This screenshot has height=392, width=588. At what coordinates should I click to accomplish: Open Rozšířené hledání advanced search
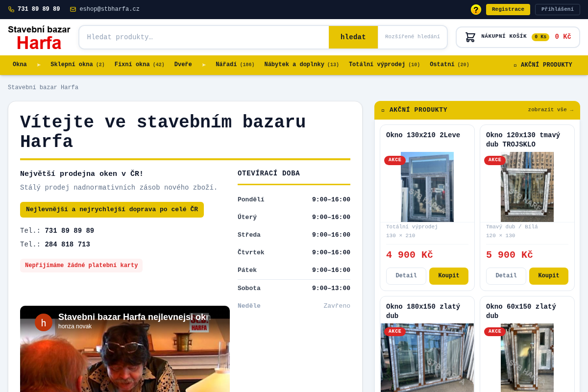click(x=413, y=37)
